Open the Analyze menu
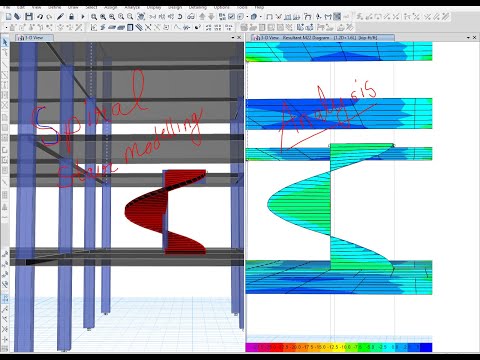This screenshot has width=480, height=360. click(x=132, y=7)
